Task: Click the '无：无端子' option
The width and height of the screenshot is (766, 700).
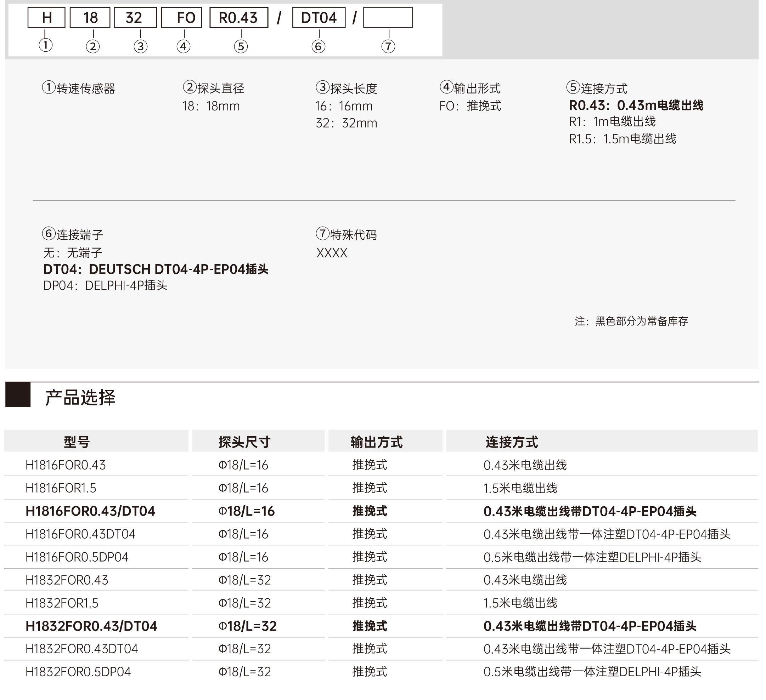Action: 73,252
